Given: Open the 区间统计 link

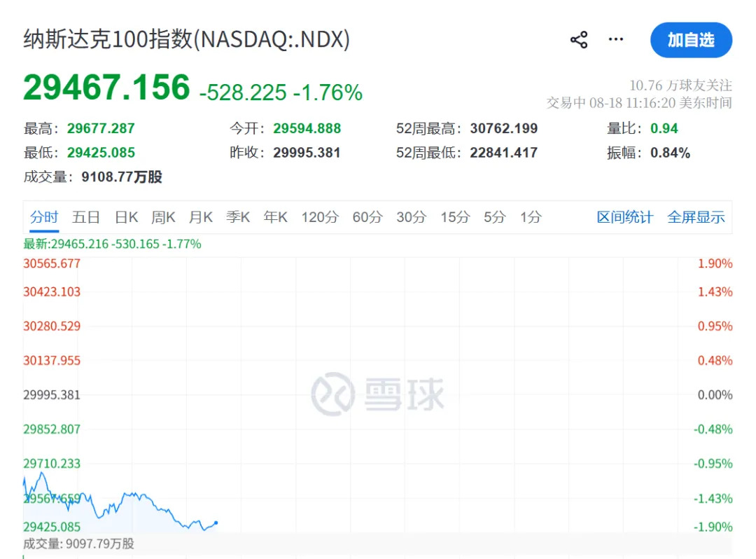Looking at the screenshot, I should pos(625,217).
